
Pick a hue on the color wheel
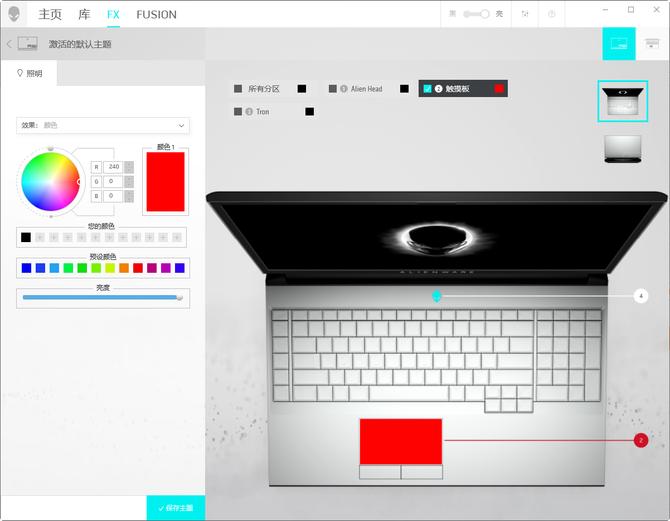click(50, 182)
